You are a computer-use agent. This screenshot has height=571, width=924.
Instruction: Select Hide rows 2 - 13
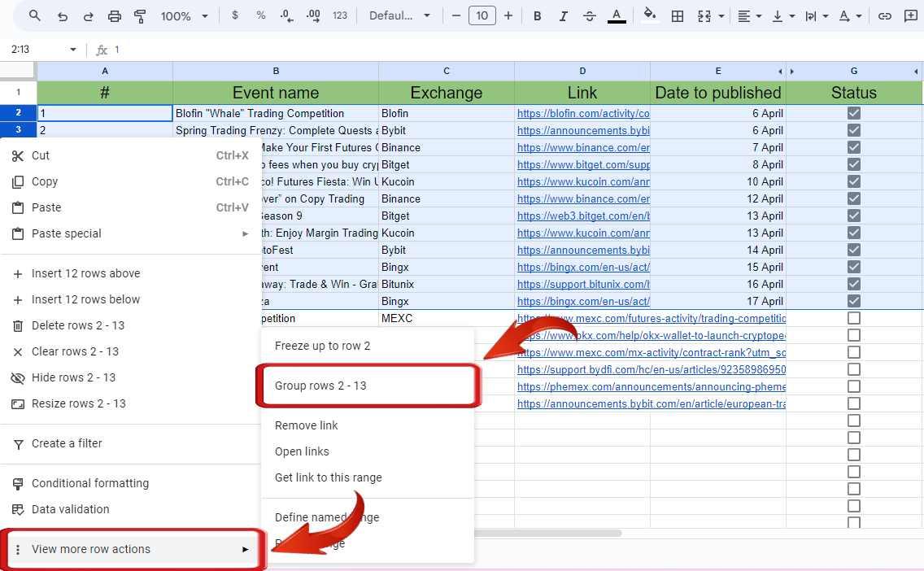coord(129,377)
